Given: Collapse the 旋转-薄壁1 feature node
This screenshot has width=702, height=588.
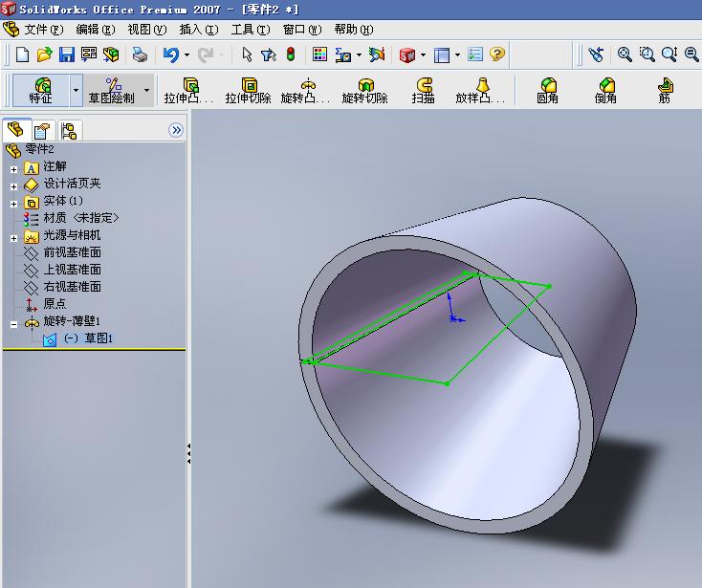Looking at the screenshot, I should [14, 324].
